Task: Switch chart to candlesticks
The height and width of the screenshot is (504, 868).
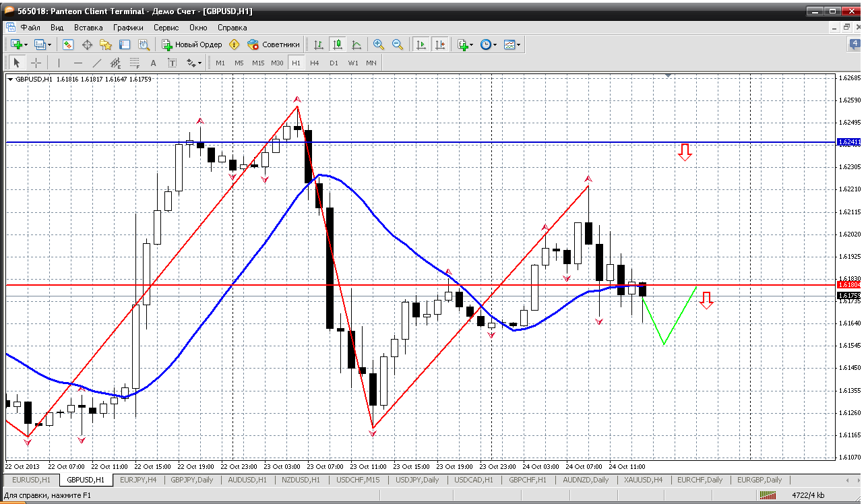Action: (x=338, y=44)
